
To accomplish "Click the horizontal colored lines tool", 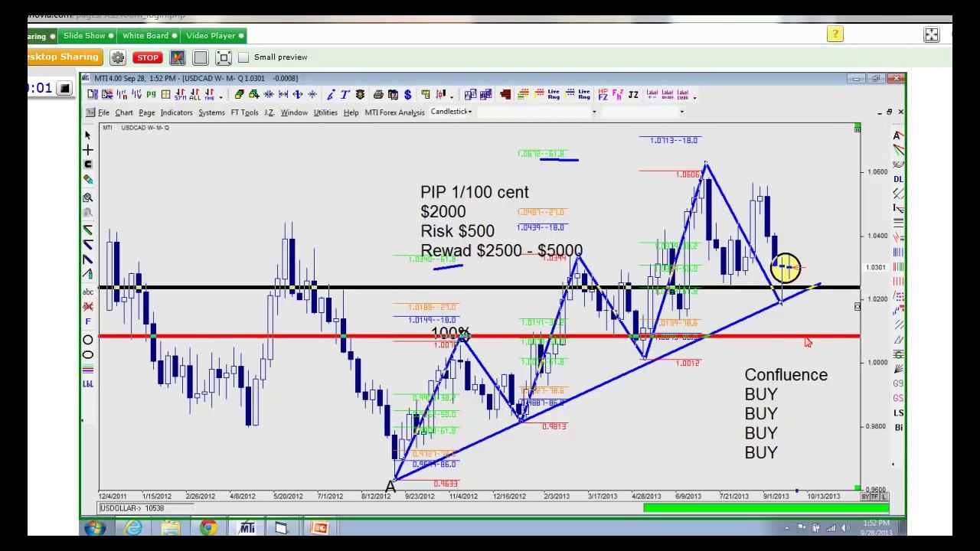I will (x=88, y=370).
